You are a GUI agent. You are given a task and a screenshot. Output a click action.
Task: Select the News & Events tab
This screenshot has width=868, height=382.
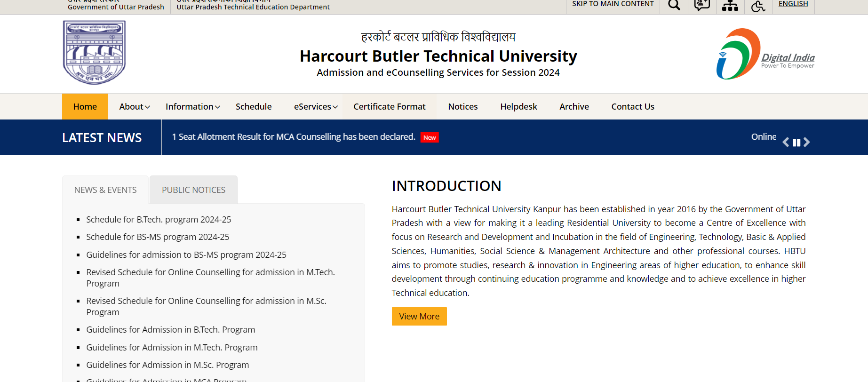pos(105,190)
